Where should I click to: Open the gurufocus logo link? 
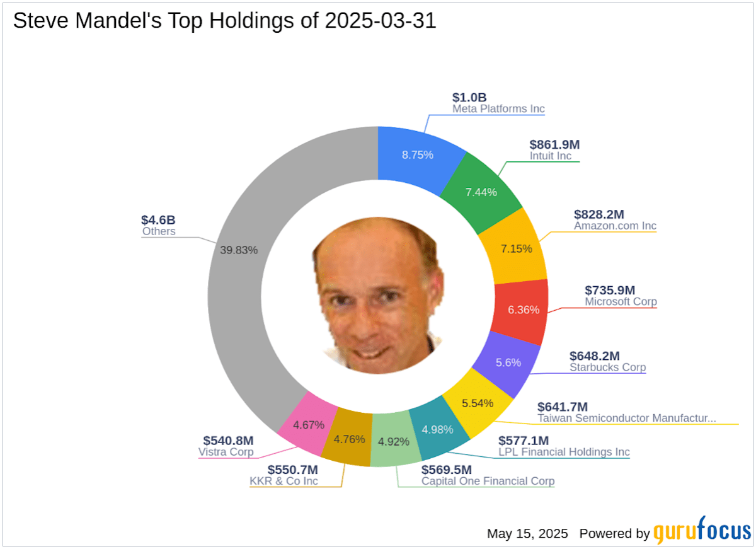point(702,533)
